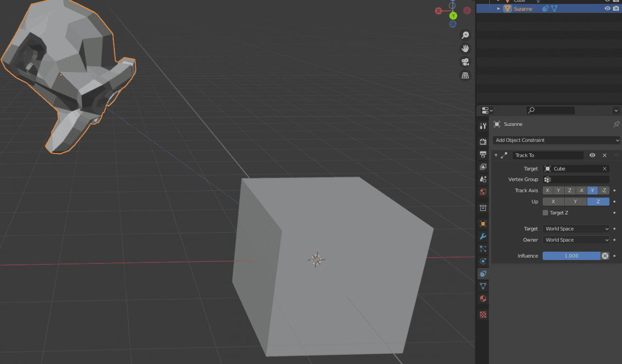Select the hand pan-view icon in viewport

465,48
